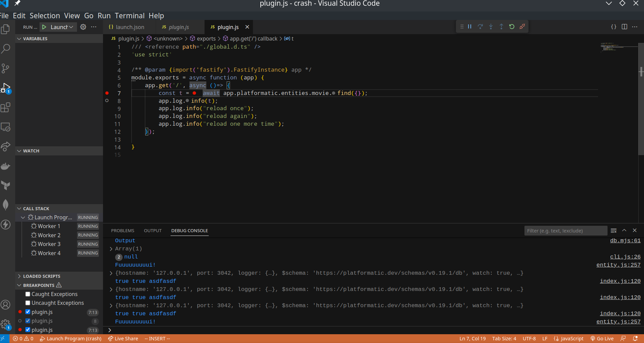Image resolution: width=644 pixels, height=343 pixels.
Task: Open the MongoDB extension panel
Action: coord(6,204)
